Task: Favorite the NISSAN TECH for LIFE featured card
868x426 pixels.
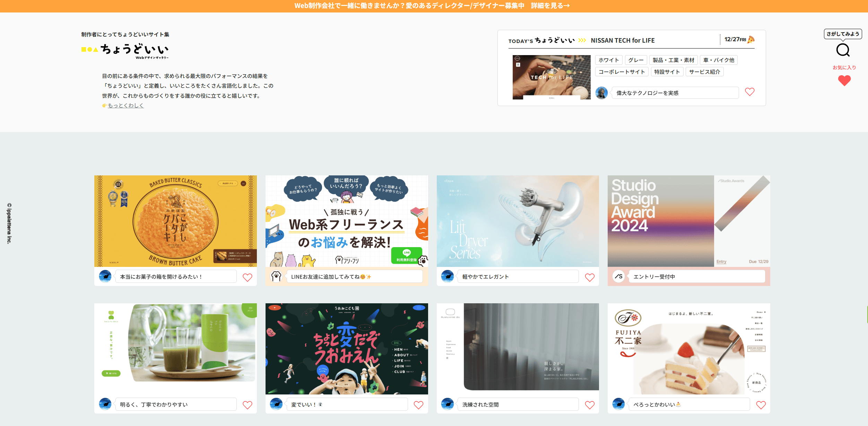Action: (x=750, y=92)
